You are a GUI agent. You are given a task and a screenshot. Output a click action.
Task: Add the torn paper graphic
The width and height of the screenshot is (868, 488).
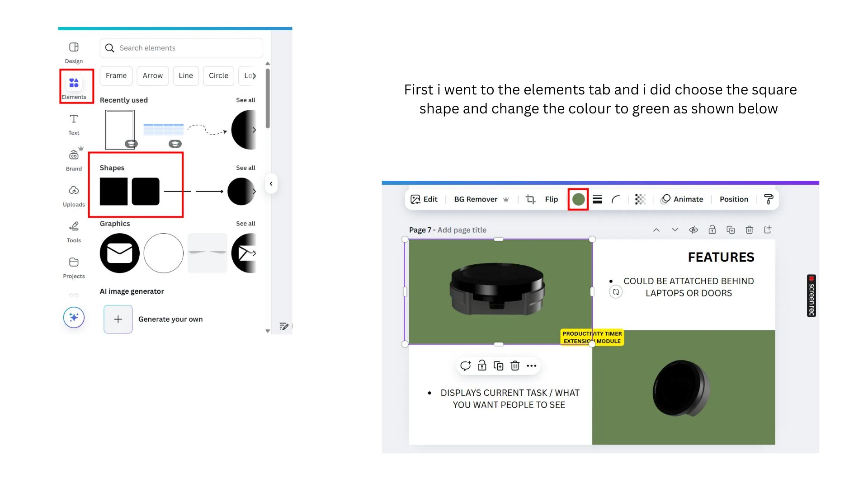tap(207, 253)
